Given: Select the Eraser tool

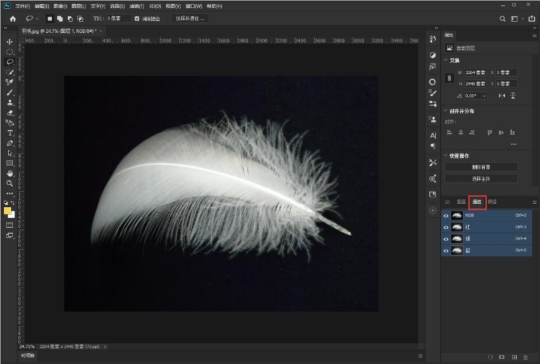Looking at the screenshot, I should pyautogui.click(x=10, y=113).
